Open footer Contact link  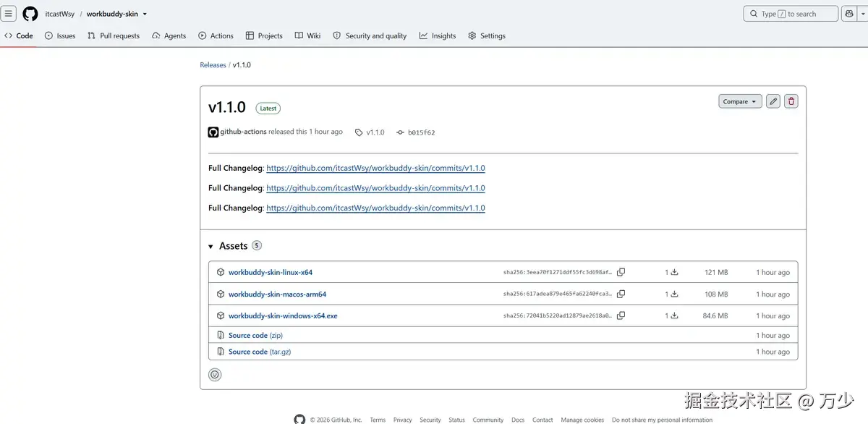(542, 420)
